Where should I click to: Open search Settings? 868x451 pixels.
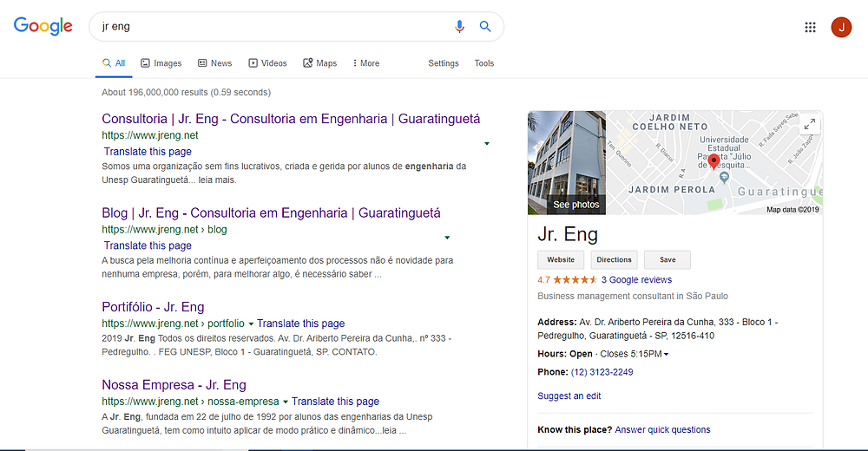[x=444, y=63]
